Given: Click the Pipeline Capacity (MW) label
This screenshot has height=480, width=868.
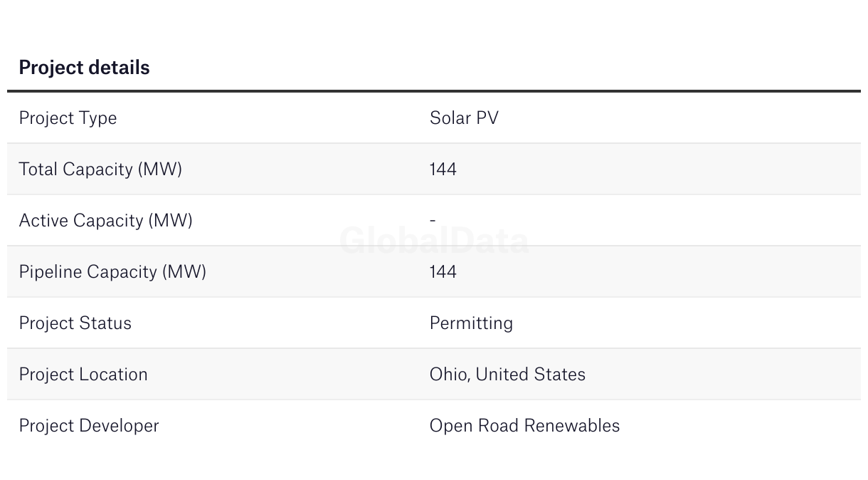Looking at the screenshot, I should (x=112, y=271).
